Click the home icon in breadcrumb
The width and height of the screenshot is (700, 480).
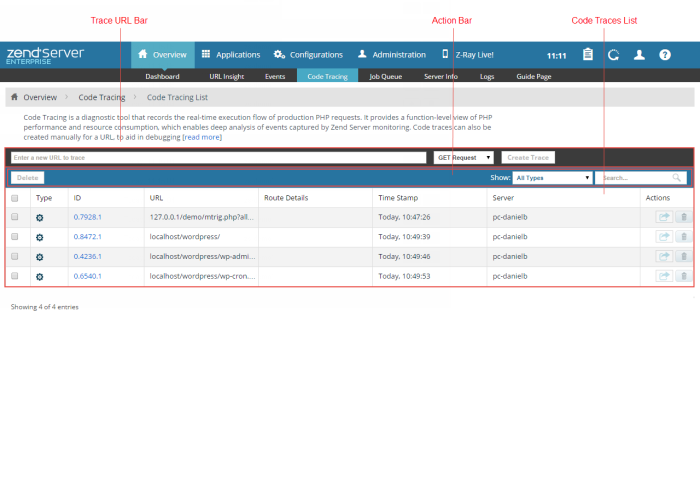pos(14,97)
